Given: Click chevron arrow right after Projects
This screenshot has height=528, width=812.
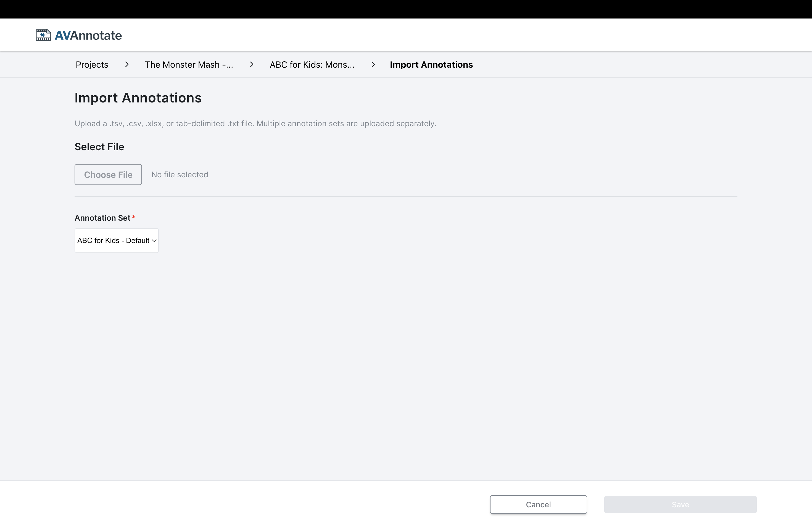Looking at the screenshot, I should pos(126,64).
